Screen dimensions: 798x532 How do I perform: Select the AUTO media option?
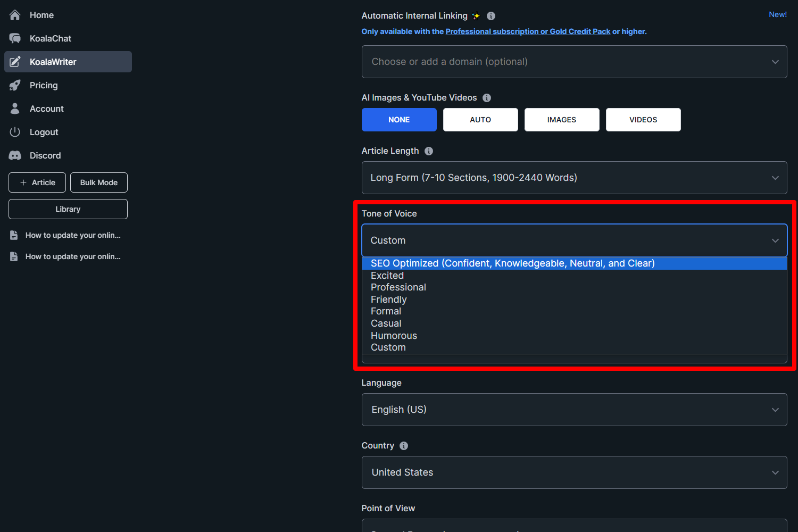[480, 120]
